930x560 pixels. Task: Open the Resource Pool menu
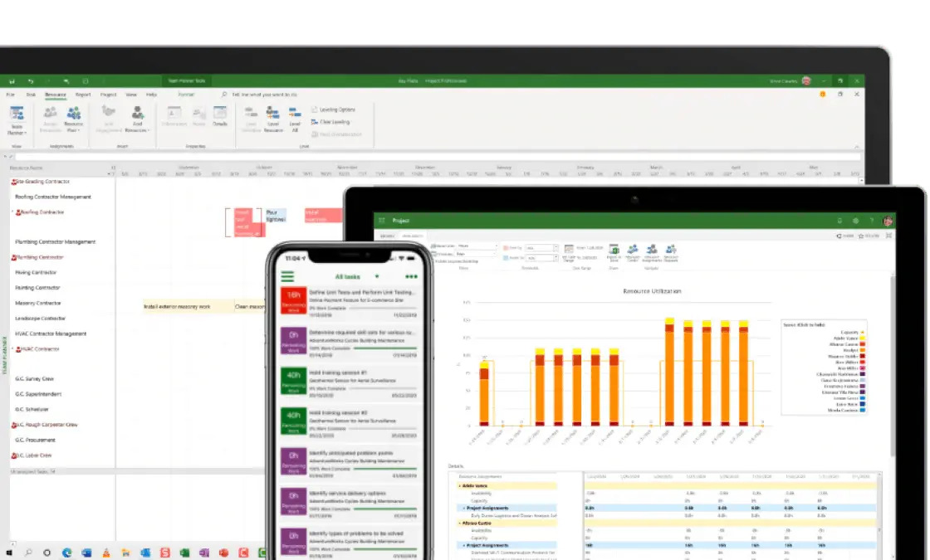point(74,119)
